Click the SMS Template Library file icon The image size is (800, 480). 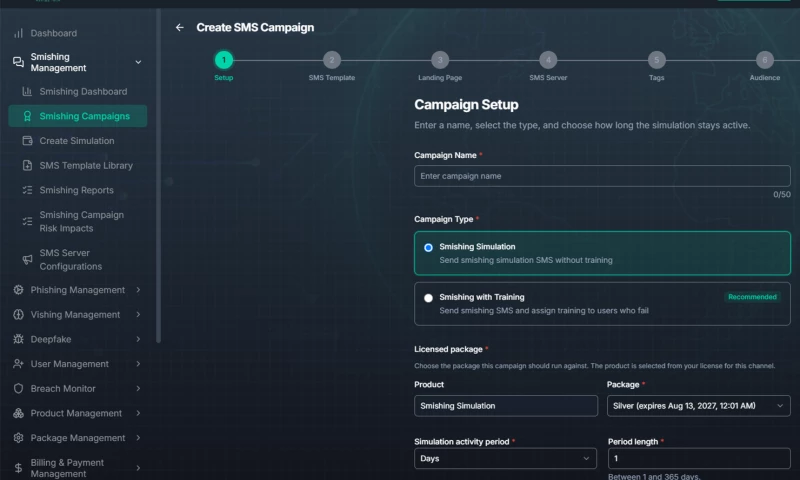click(27, 165)
